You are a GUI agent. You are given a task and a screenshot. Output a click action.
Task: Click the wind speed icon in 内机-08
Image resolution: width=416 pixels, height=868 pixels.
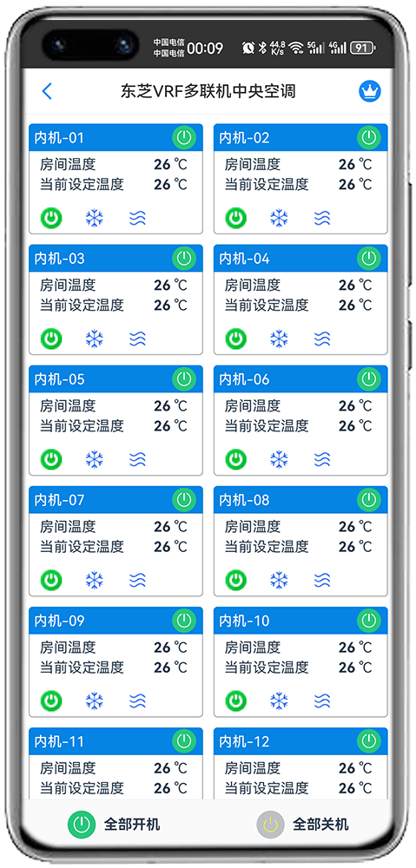coord(322,580)
